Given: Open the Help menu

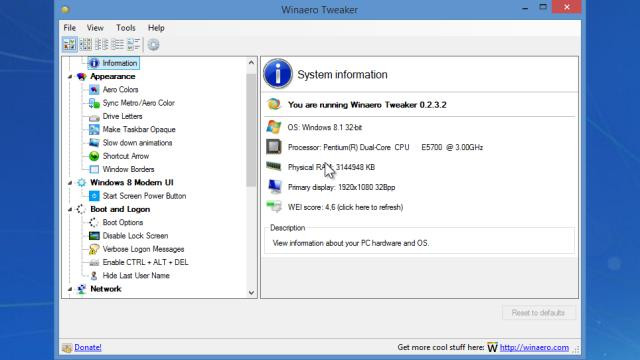Looking at the screenshot, I should point(156,28).
